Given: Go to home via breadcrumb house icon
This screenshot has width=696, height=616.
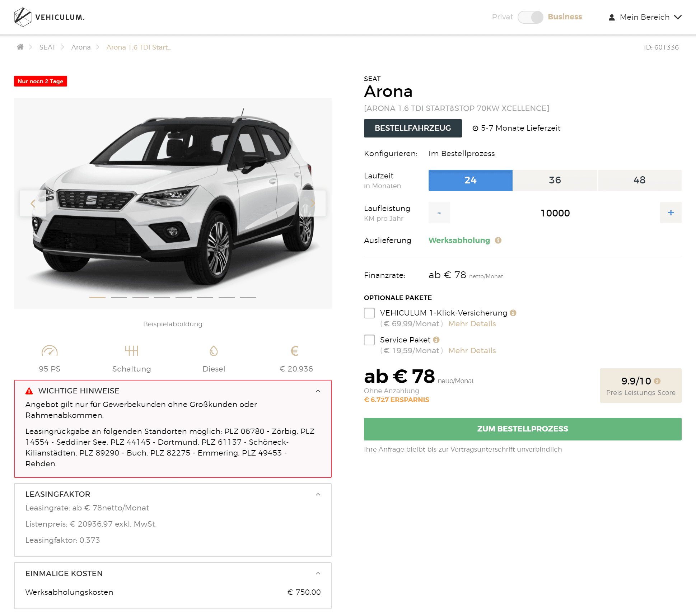Looking at the screenshot, I should click(x=20, y=47).
